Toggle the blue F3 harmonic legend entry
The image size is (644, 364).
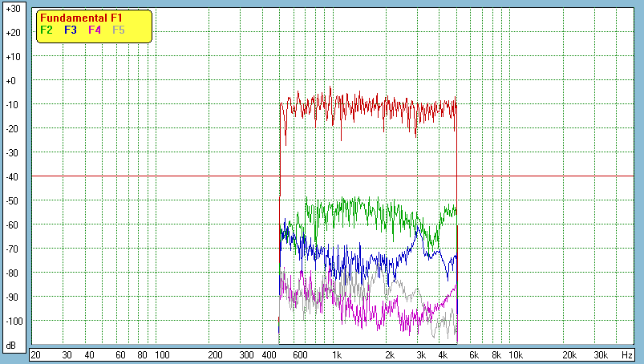tap(71, 30)
